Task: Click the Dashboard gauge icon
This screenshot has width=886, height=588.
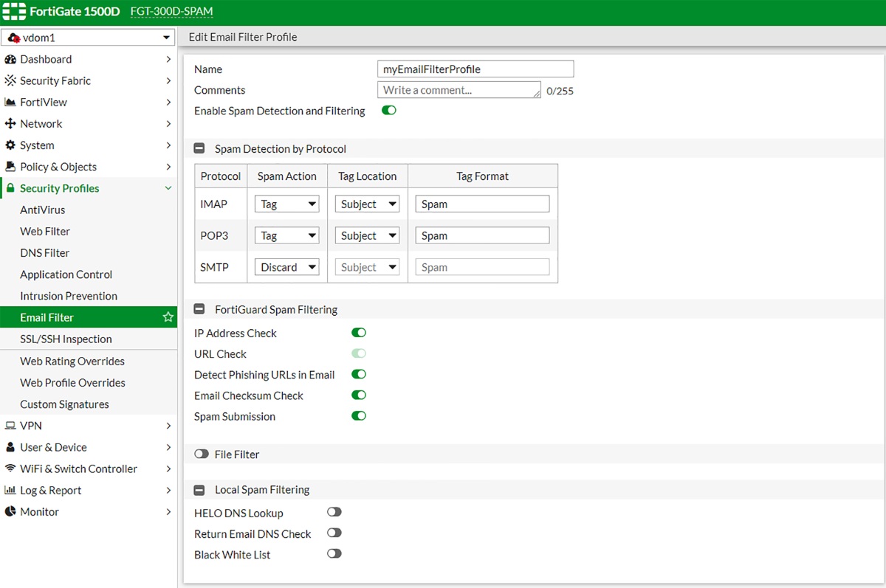Action: pyautogui.click(x=10, y=59)
